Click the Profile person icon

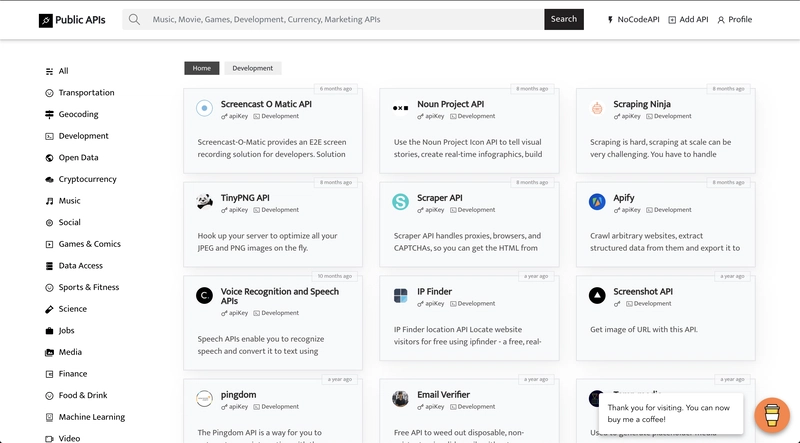pos(721,20)
